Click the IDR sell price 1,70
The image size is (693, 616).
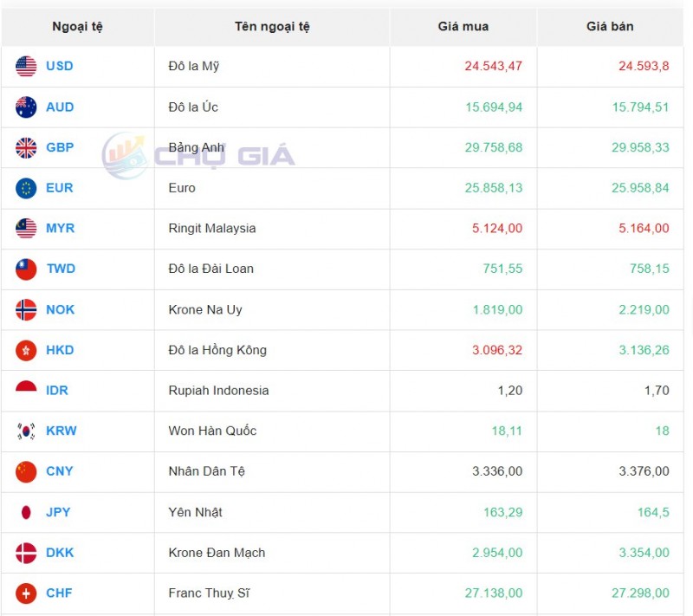(x=657, y=390)
